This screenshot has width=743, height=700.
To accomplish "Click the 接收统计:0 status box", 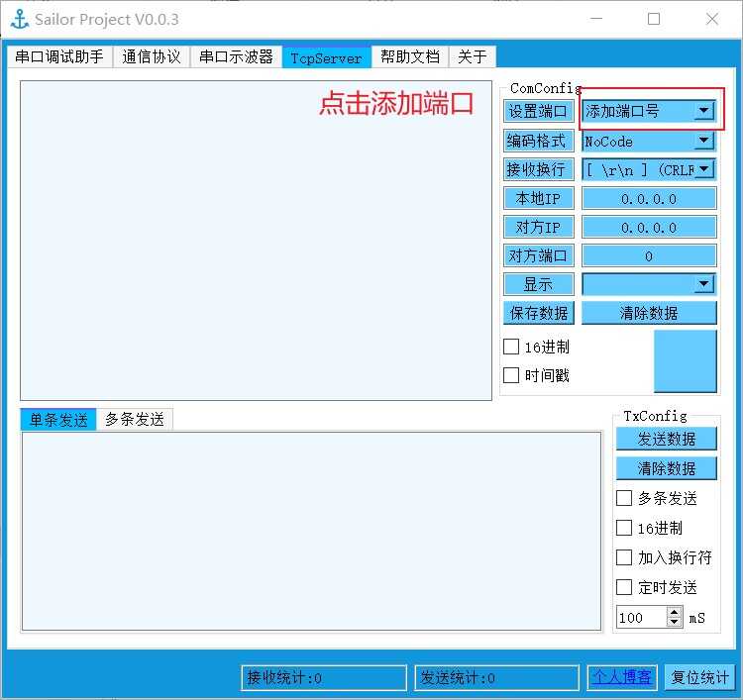I will (x=324, y=678).
